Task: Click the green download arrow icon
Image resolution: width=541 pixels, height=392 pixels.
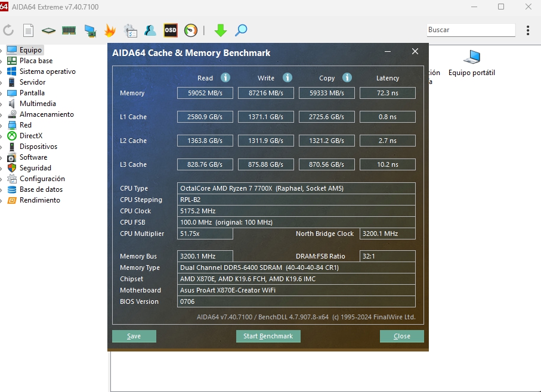Action: click(x=221, y=30)
